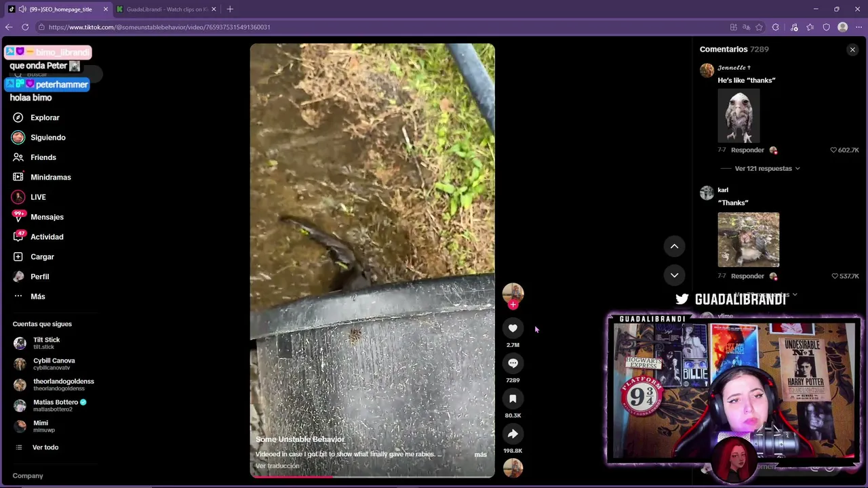Image resolution: width=868 pixels, height=488 pixels.
Task: Open the browser extensions menu
Action: click(x=776, y=27)
